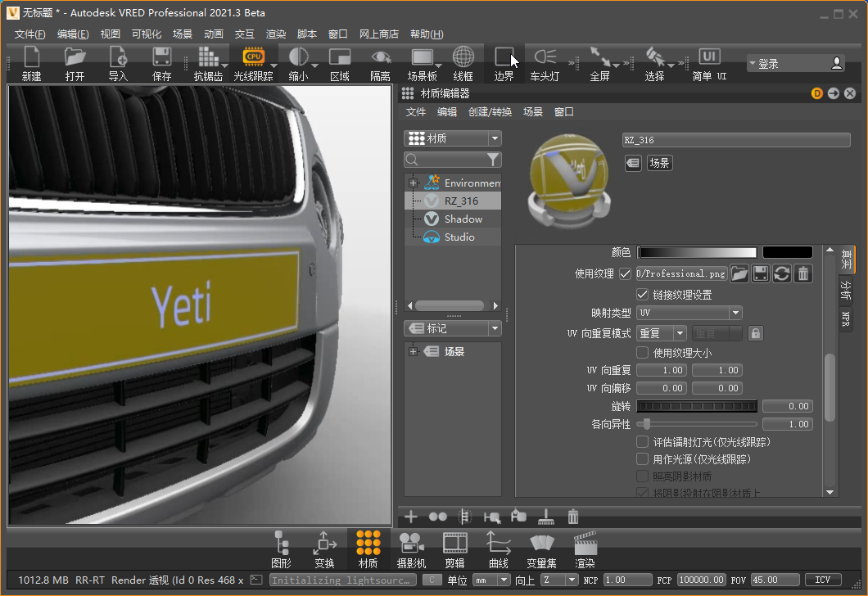Screen dimensions: 868x596
Task: Open the 向上 Z axis dropdown
Action: coord(559,580)
